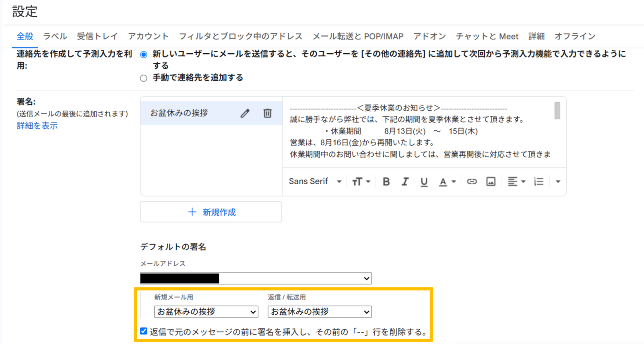Viewport: 644px width, 344px height.
Task: Open the 新規メール用 signature dropdown
Action: point(206,312)
